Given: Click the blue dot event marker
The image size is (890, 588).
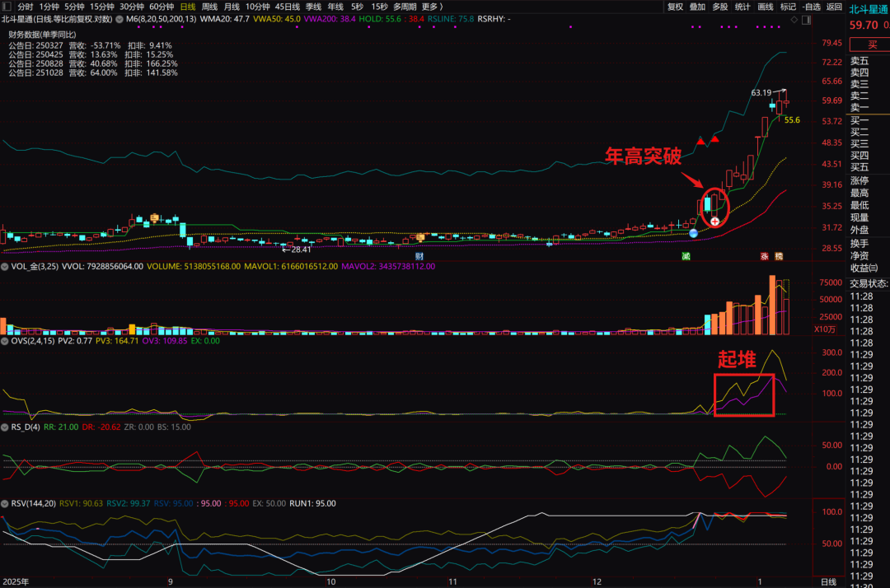Looking at the screenshot, I should 693,233.
